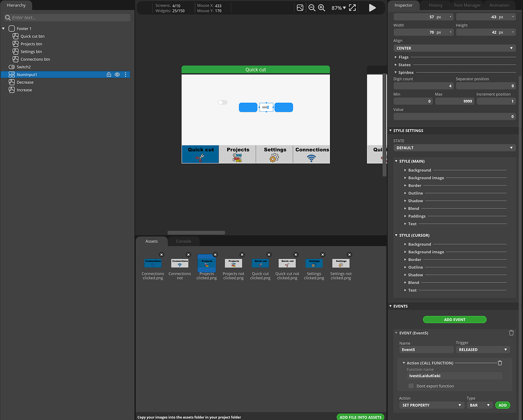Screen dimensions: 523x420
Task: Click the ADD FILE INTO ASSETS button
Action: (x=360, y=417)
